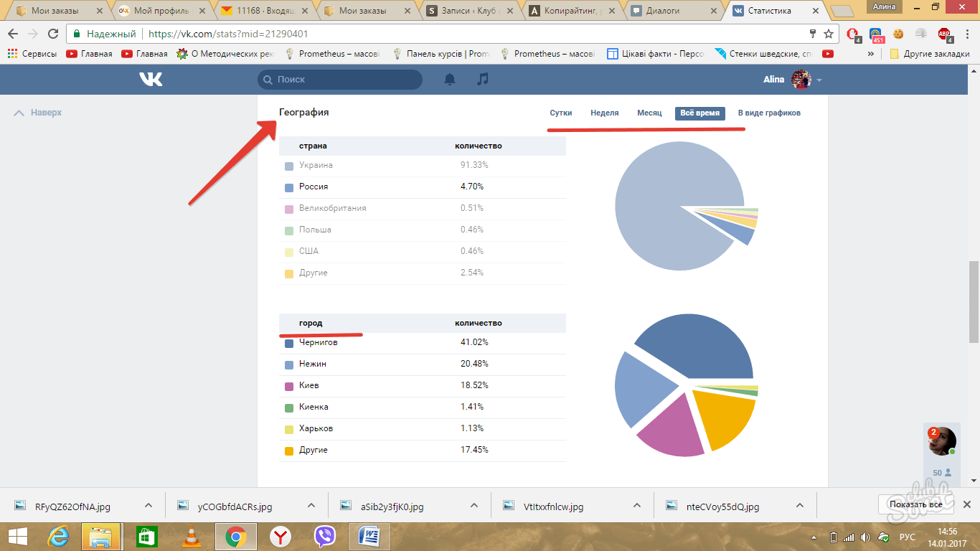
Task: Switch to the Месяц period tab
Action: pos(649,113)
